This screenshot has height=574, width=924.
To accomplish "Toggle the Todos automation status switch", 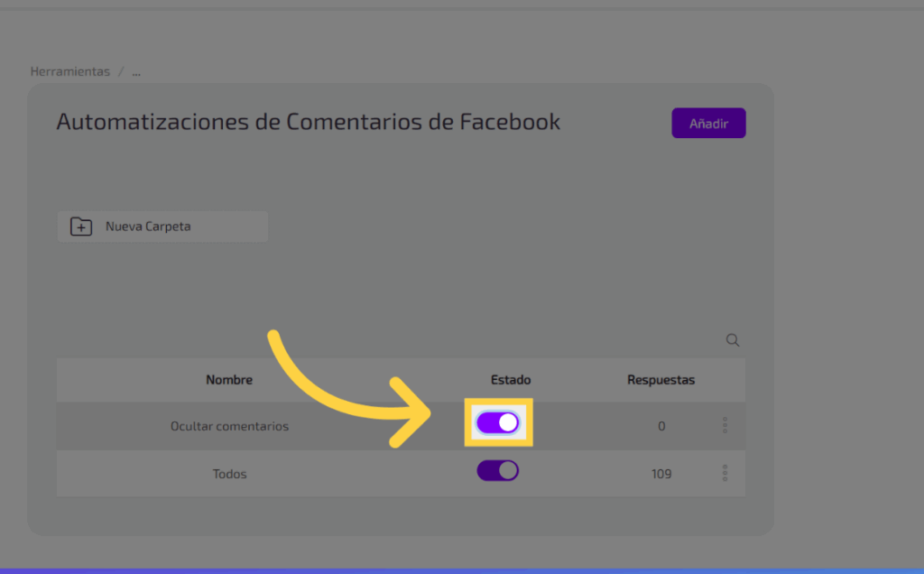I will click(x=498, y=470).
